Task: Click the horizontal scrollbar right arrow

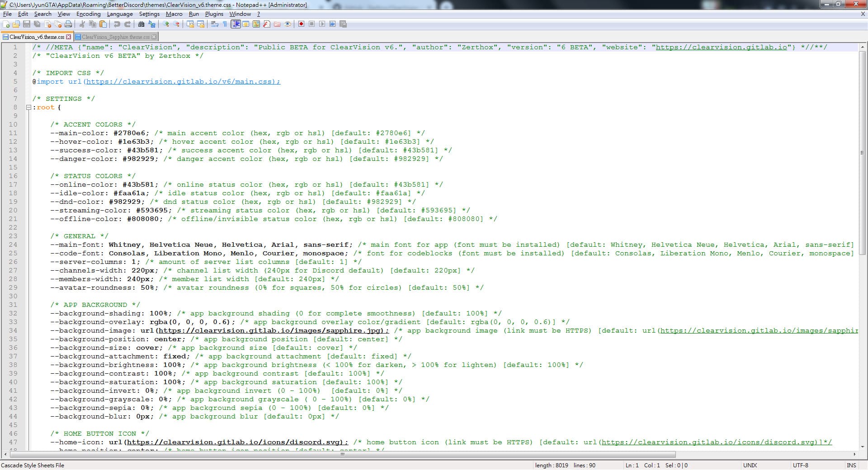Action: [854, 454]
